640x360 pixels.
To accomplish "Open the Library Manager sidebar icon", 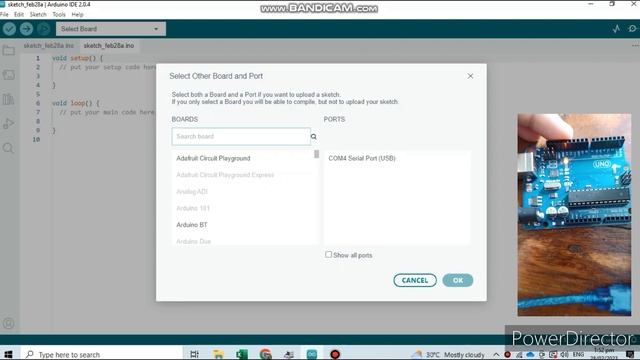I will 9,99.
